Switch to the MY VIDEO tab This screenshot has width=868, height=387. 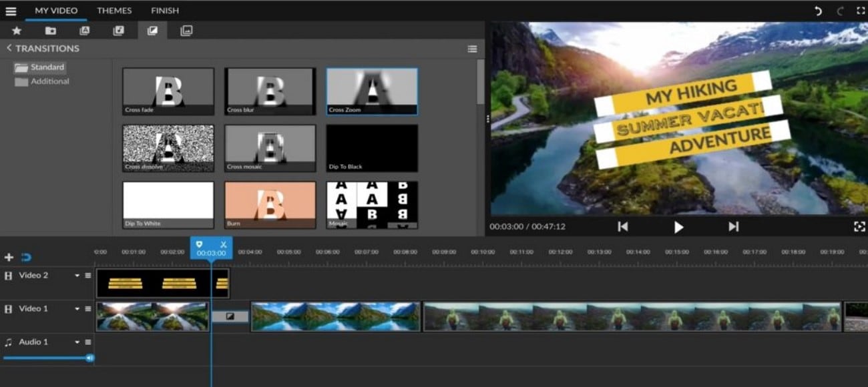point(56,11)
